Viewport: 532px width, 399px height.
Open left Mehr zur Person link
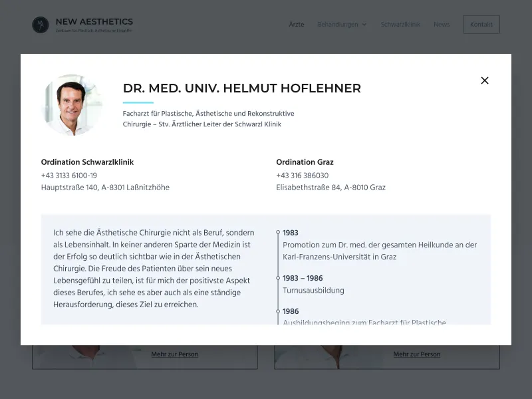(175, 354)
